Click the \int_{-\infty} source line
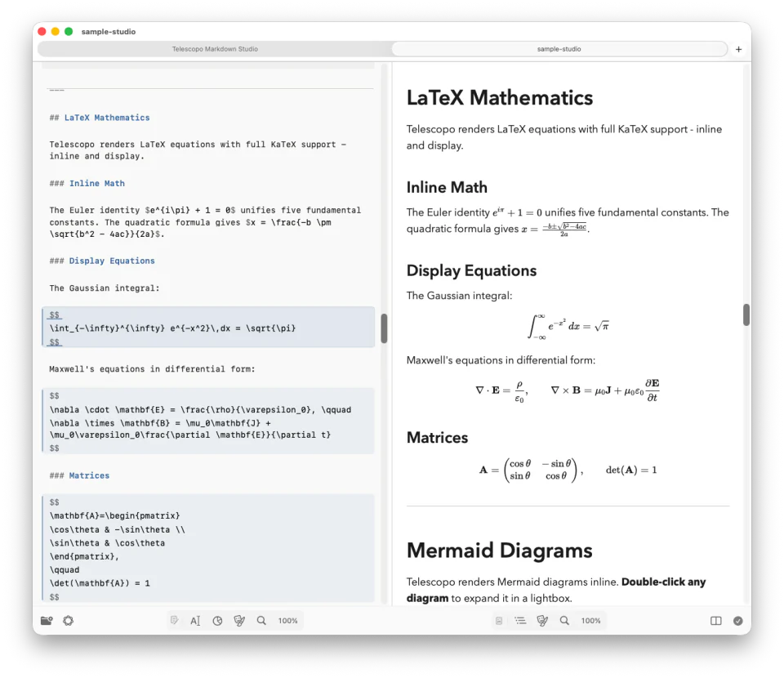 pos(172,328)
